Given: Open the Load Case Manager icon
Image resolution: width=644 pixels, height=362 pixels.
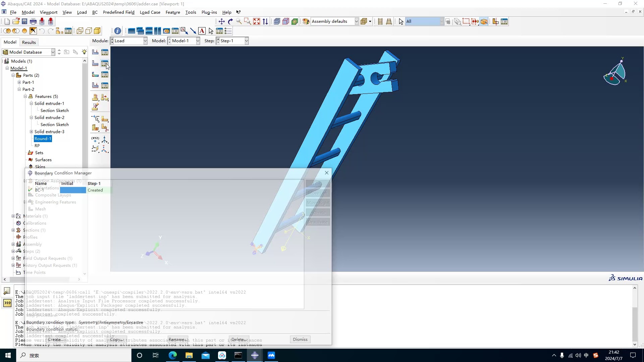Looking at the screenshot, I should point(105,85).
